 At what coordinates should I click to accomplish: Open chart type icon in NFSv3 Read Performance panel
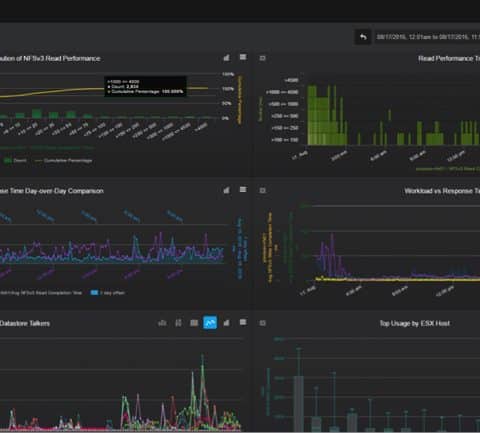[x=226, y=58]
